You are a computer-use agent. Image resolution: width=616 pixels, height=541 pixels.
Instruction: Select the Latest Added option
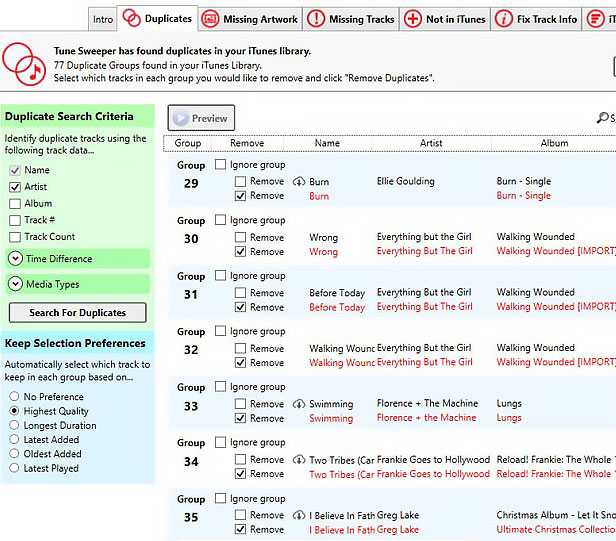pyautogui.click(x=14, y=439)
